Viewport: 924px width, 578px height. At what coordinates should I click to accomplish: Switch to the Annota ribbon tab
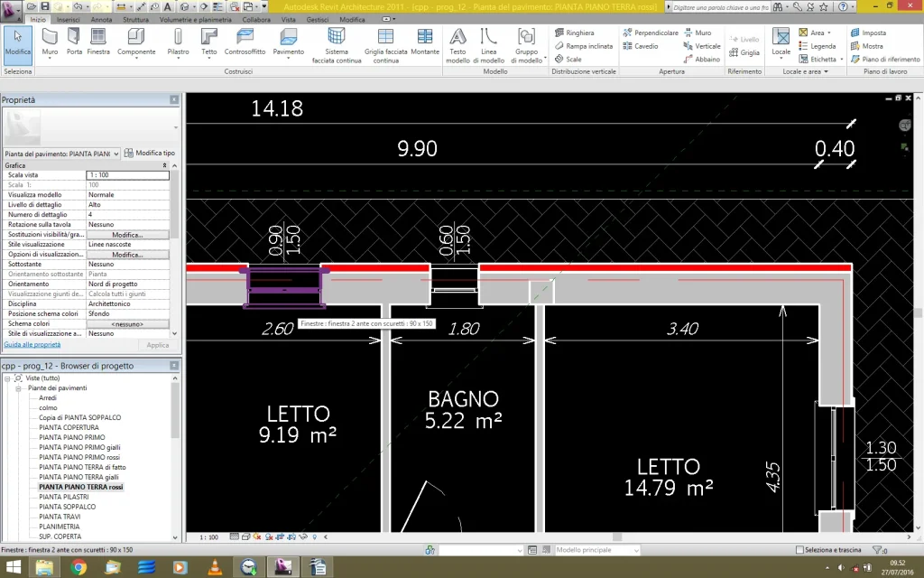click(101, 20)
